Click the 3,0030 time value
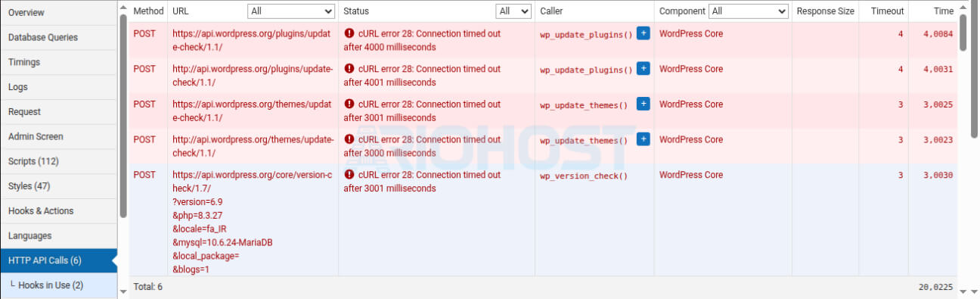 click(938, 175)
